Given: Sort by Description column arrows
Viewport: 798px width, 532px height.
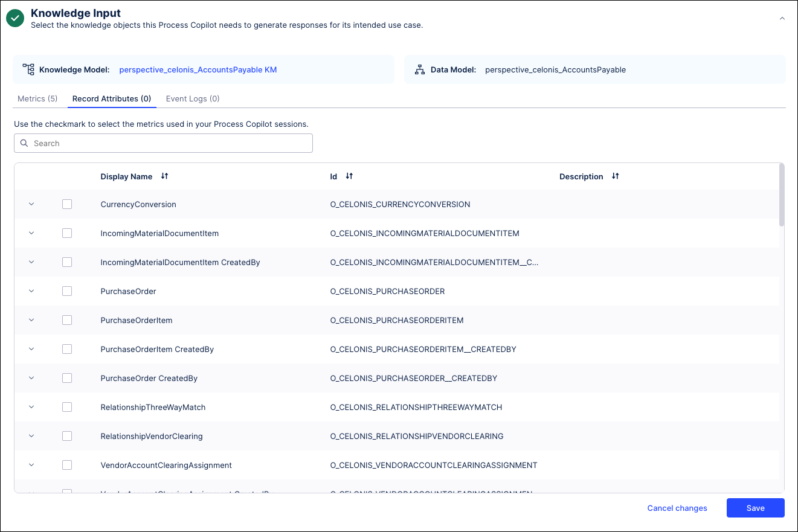Looking at the screenshot, I should (615, 176).
